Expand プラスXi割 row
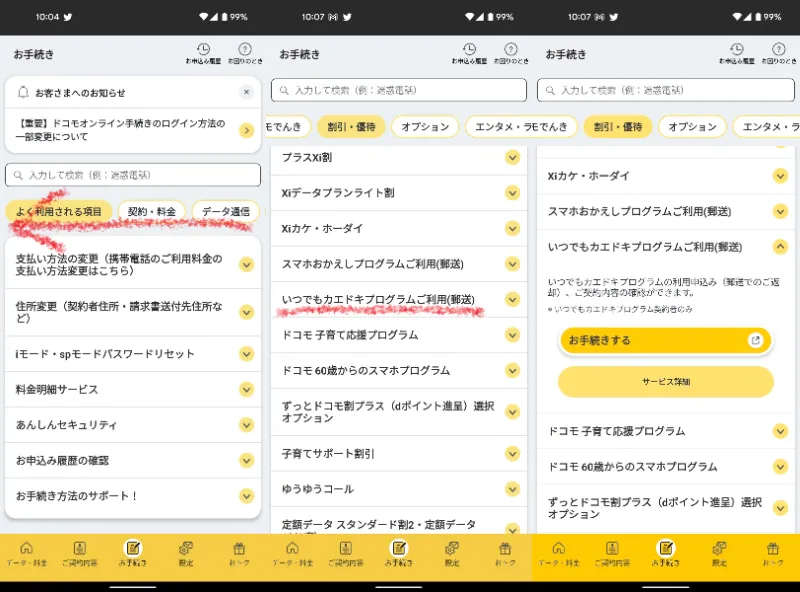Image resolution: width=800 pixels, height=592 pixels. pyautogui.click(x=398, y=157)
